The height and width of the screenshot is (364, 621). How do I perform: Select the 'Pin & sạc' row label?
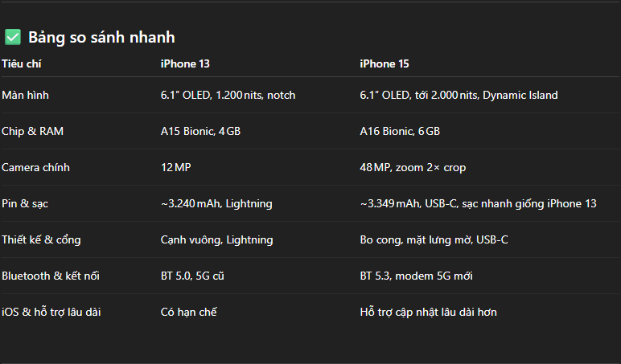[x=25, y=203]
